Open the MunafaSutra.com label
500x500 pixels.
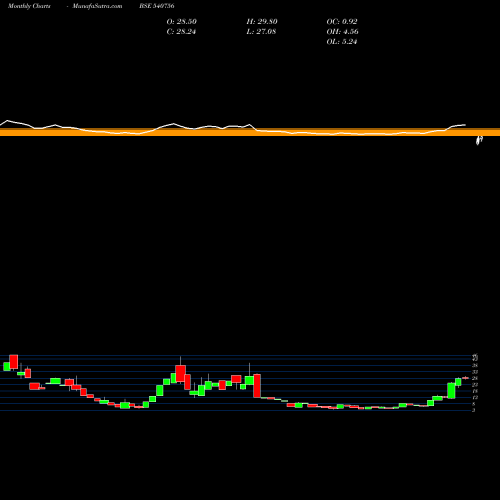click(x=97, y=6)
